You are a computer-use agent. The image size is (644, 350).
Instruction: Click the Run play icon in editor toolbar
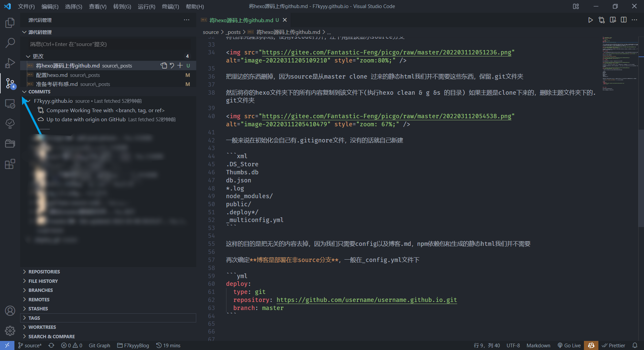(x=590, y=20)
